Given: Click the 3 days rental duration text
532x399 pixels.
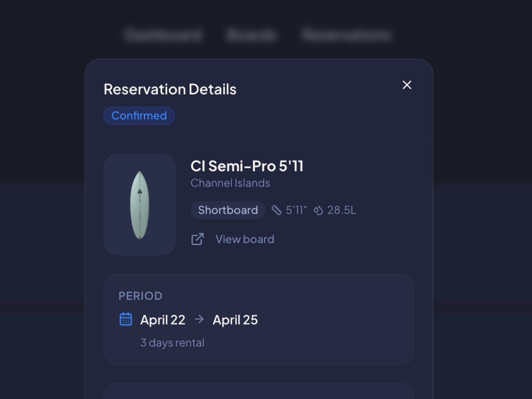Looking at the screenshot, I should pos(172,342).
